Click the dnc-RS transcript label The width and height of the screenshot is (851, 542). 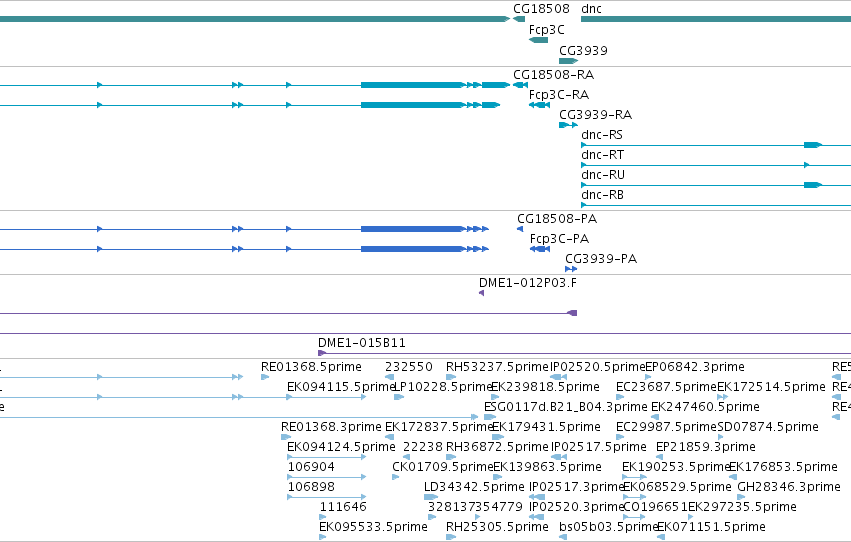[x=602, y=135]
